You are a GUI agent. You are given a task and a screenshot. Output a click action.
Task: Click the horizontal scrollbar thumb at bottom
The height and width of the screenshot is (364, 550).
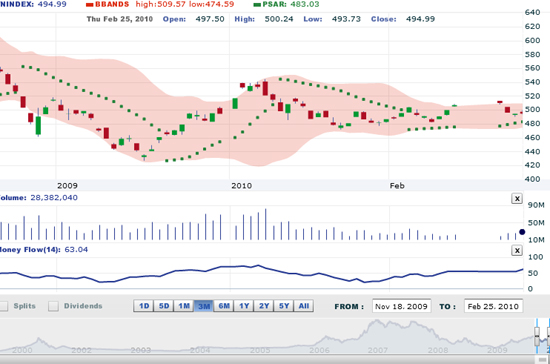(x=542, y=359)
